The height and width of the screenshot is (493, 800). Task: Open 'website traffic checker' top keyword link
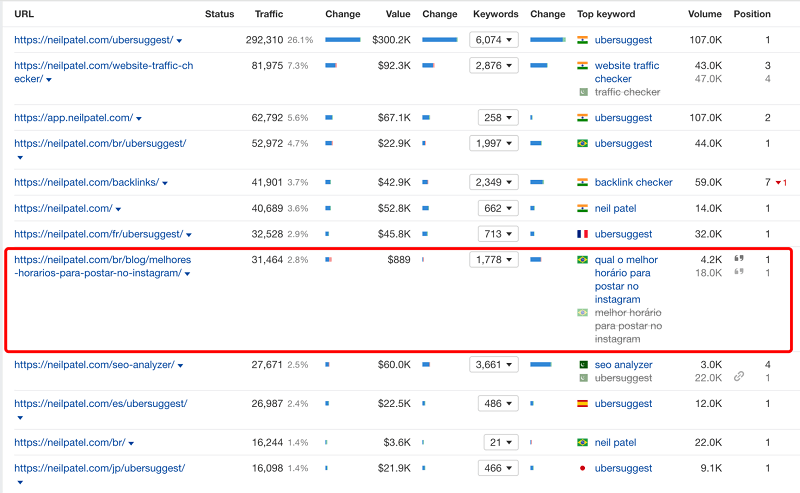[627, 72]
